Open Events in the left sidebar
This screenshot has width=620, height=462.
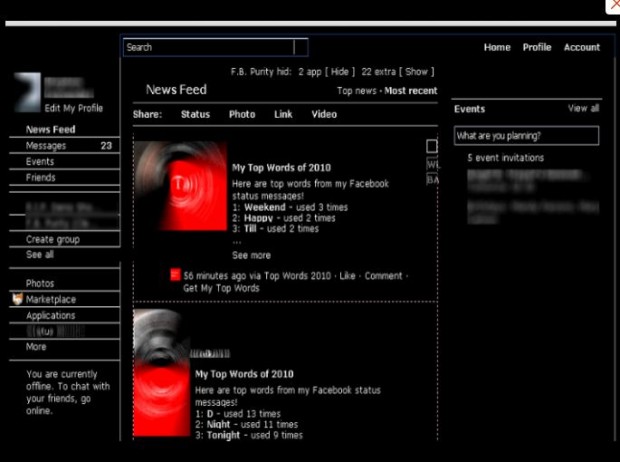[x=40, y=162]
